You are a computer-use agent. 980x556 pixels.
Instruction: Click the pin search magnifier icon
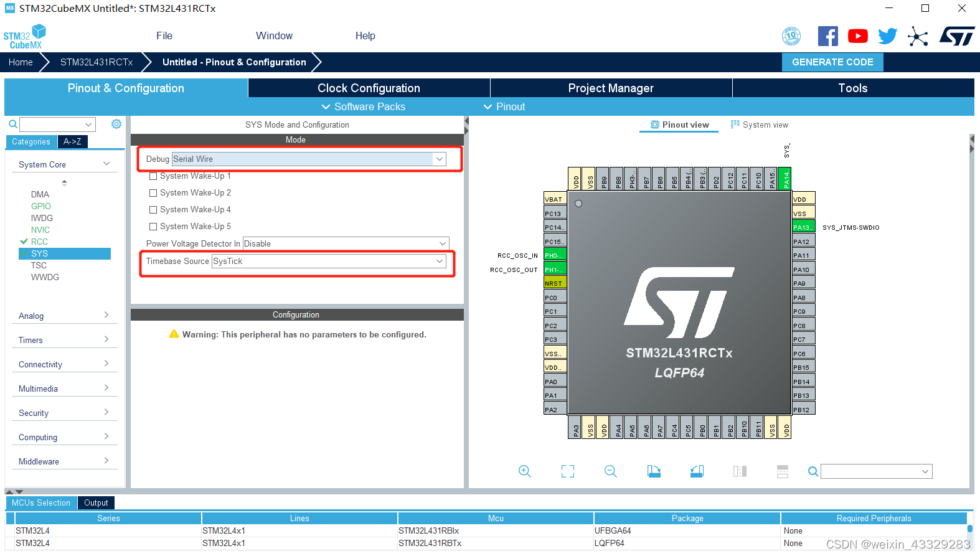[813, 471]
